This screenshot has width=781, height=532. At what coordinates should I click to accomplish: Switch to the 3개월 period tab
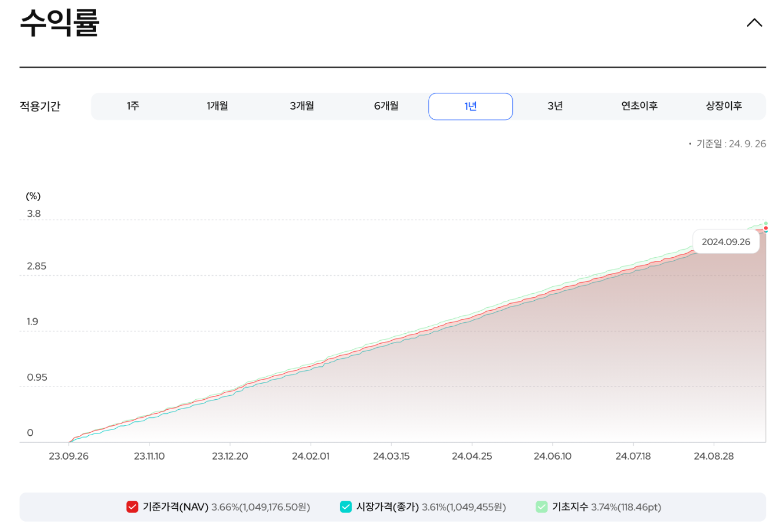point(302,106)
